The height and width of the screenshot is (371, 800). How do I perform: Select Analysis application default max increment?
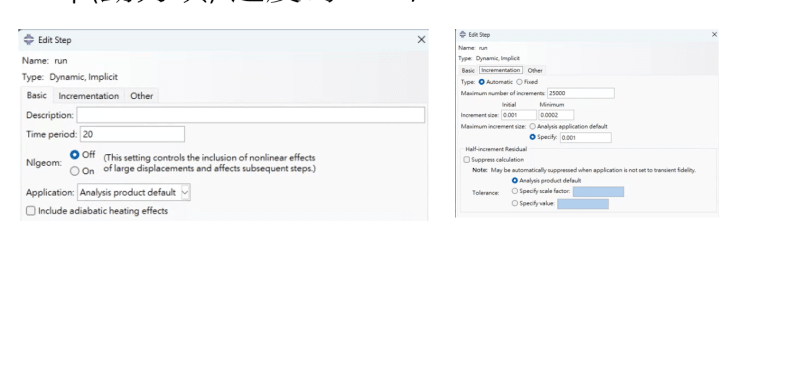pos(533,126)
